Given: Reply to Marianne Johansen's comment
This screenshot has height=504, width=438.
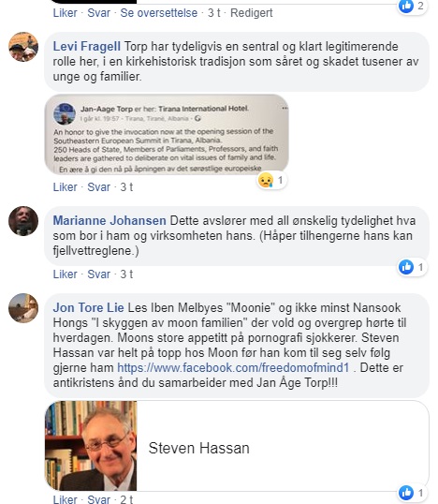Looking at the screenshot, I should pos(98,274).
